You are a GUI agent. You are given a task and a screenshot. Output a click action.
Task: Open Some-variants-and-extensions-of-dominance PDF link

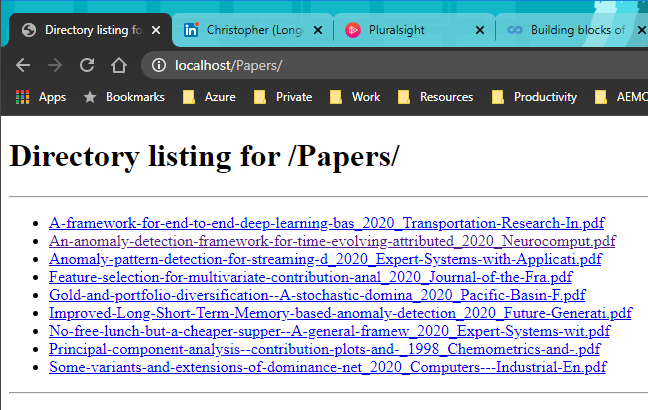328,367
